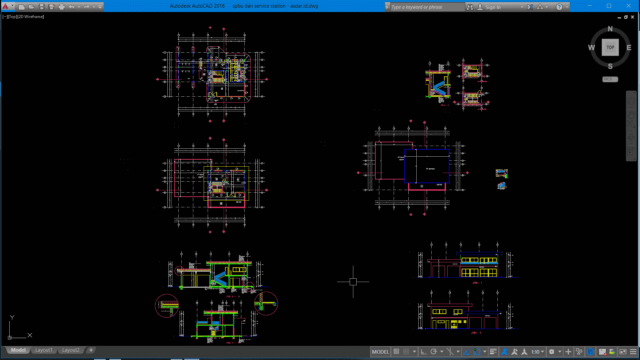Toggle Object Snap in status bar

[x=477, y=352]
